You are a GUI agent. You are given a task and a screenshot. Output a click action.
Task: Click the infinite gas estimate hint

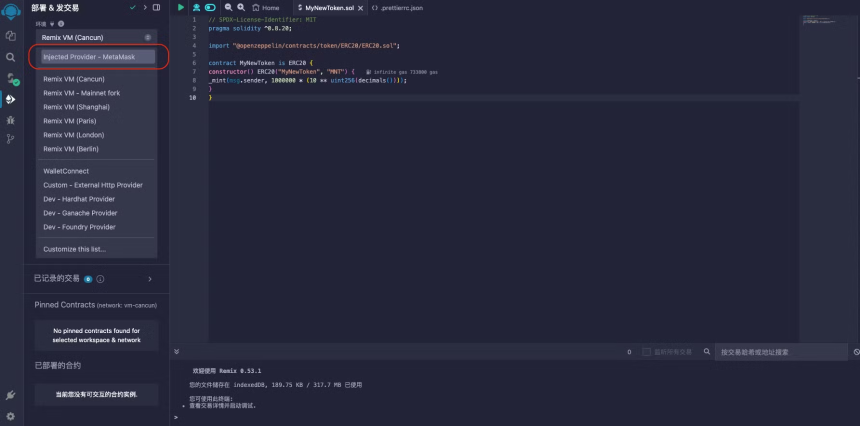[402, 72]
